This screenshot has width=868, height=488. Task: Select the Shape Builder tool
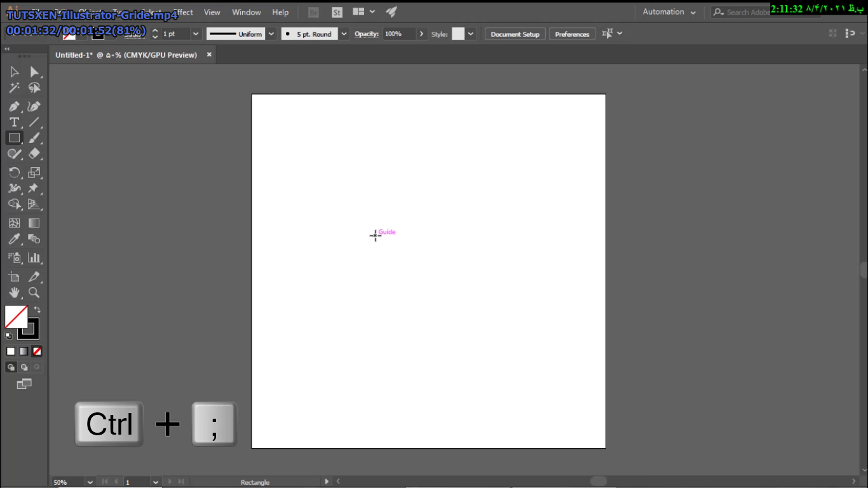click(x=14, y=205)
